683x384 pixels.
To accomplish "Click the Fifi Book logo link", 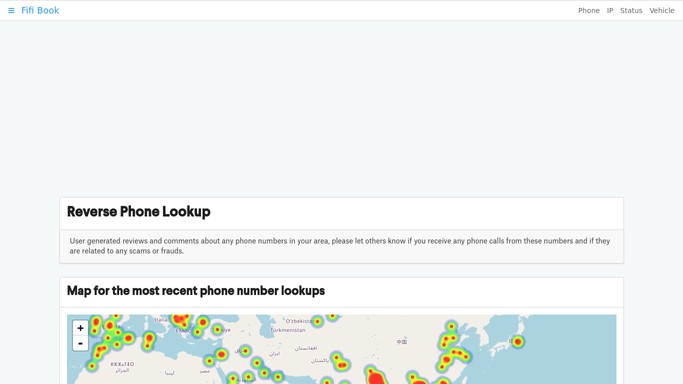I will (x=40, y=10).
